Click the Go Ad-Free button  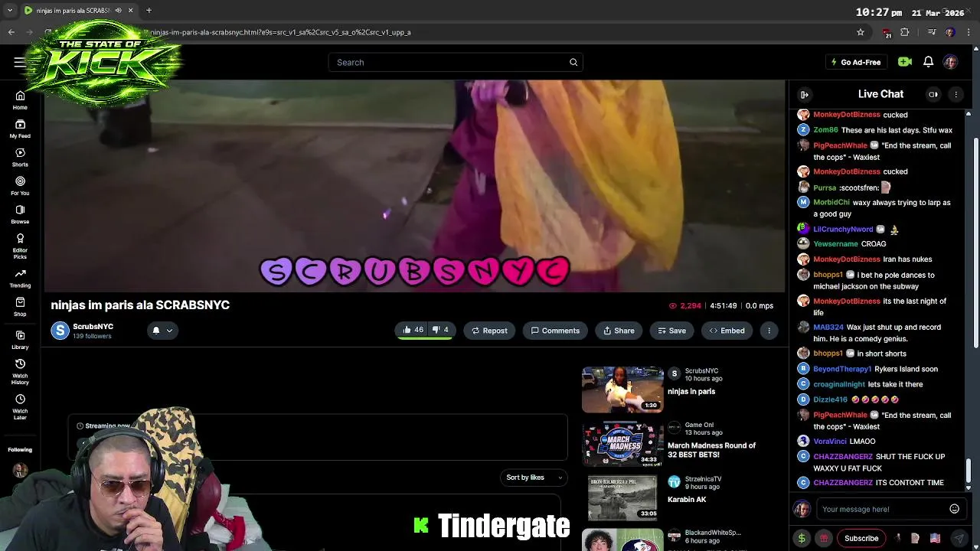856,62
